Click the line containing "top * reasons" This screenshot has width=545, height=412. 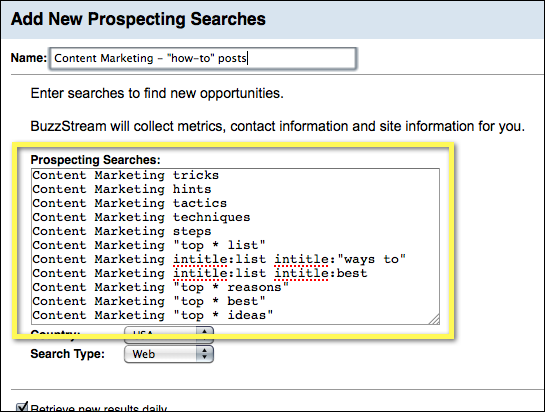(x=161, y=287)
